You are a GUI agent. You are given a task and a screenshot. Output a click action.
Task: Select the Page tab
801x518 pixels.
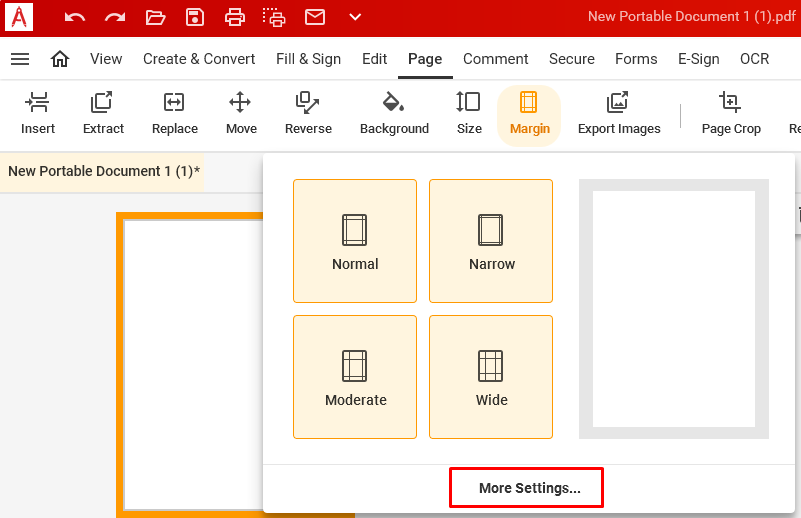[425, 59]
